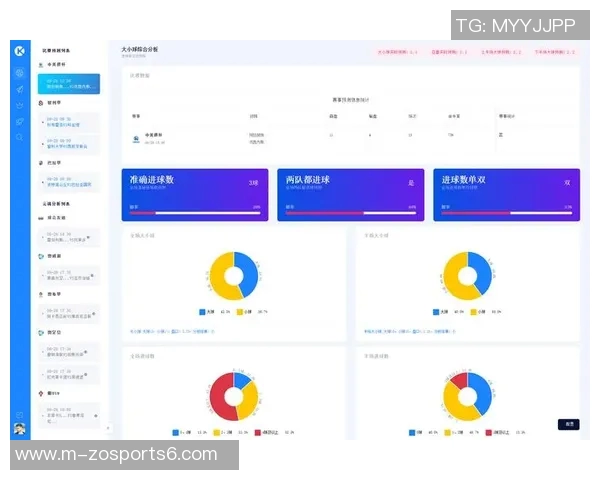
Task: Toggle the 小球 legend under the left top donut
Action: (x=244, y=312)
